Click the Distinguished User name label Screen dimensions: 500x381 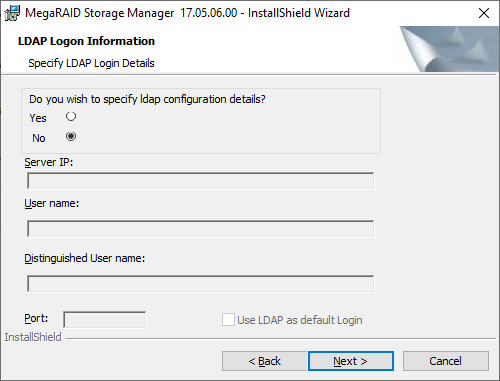tap(85, 258)
